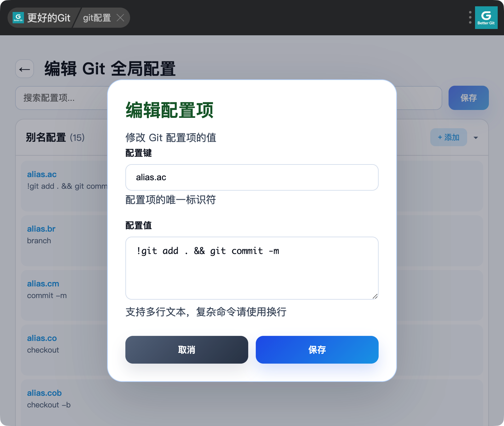Viewport: 504px width, 426px height.
Task: Grab the textarea resize handle
Action: [x=375, y=296]
